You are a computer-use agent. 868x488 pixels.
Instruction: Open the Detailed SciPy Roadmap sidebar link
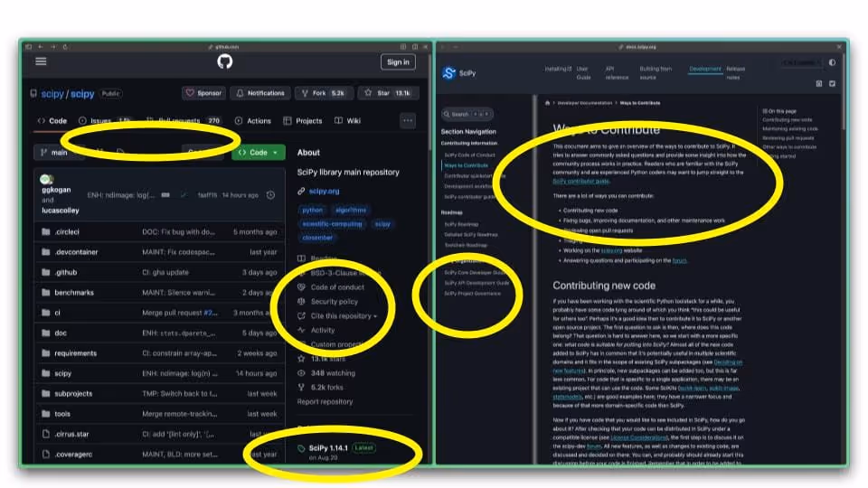pos(470,235)
